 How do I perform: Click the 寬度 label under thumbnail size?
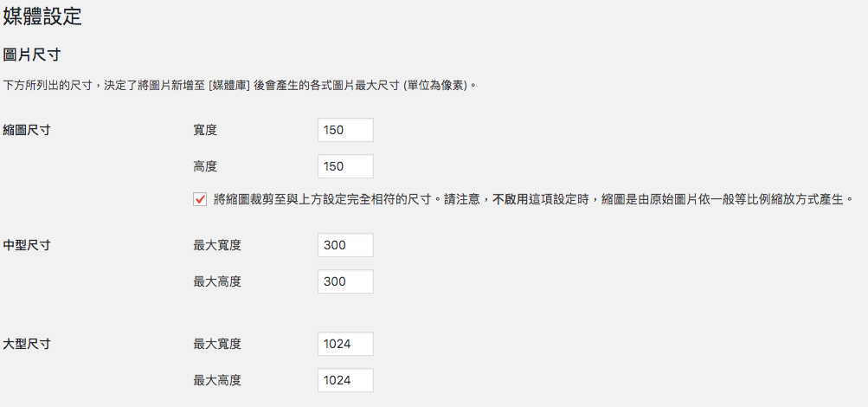tap(205, 130)
